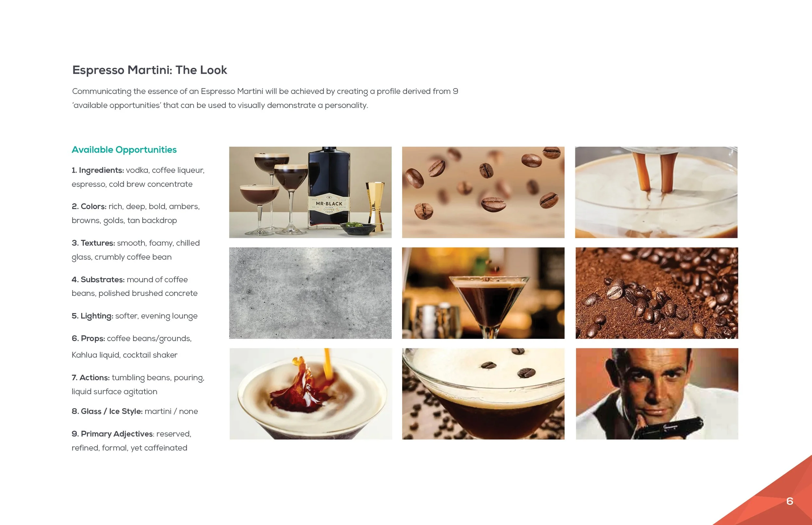Click the Mr Black bottle cocktail photo
Viewport: 812px width, 525px height.
pos(310,192)
